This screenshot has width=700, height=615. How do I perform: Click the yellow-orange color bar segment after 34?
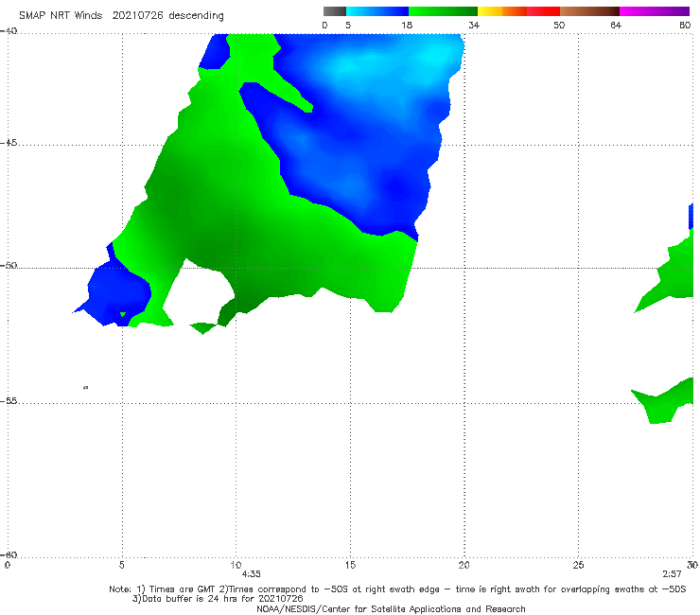tap(502, 11)
